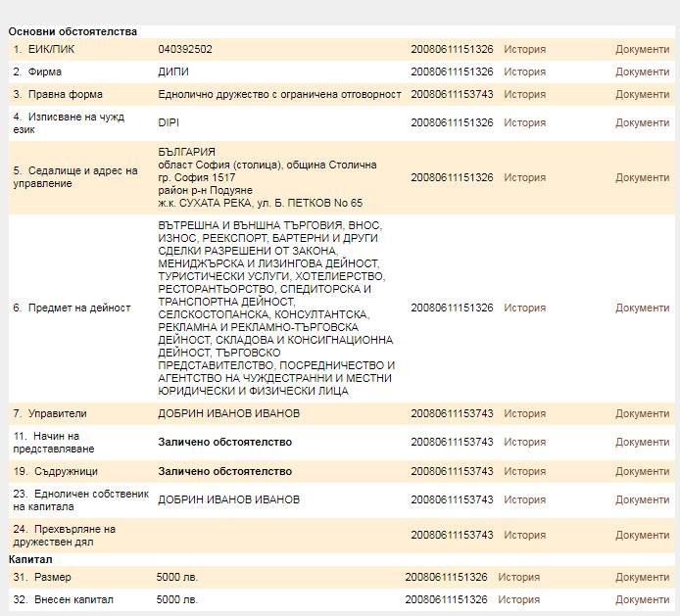The image size is (680, 616).
Task: Open Документи for Седалище и адрес на управление
Action: tap(642, 177)
